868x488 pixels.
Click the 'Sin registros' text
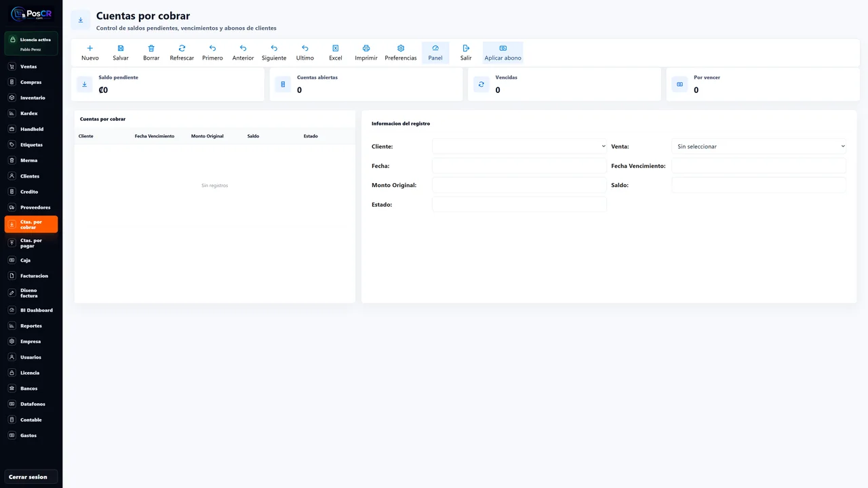(x=215, y=186)
